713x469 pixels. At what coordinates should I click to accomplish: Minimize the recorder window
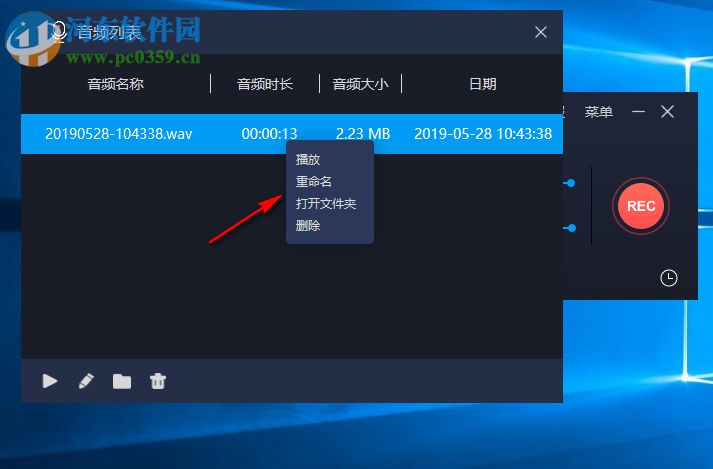coord(638,111)
